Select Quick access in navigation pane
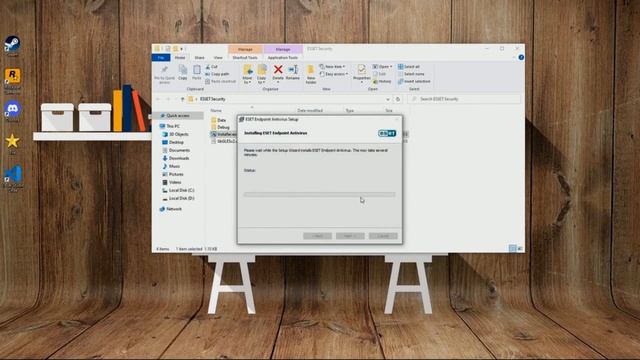This screenshot has width=640, height=360. (178, 116)
